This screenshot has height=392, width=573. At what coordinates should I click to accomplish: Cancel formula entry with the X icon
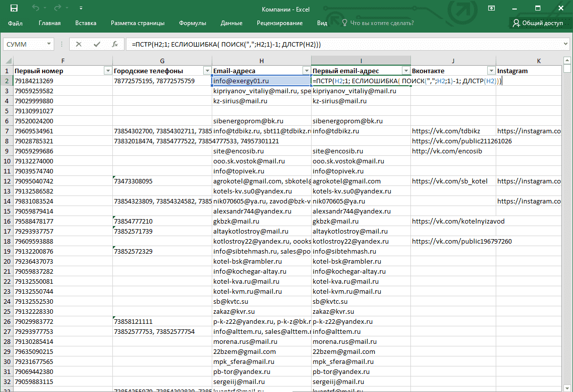[x=79, y=44]
